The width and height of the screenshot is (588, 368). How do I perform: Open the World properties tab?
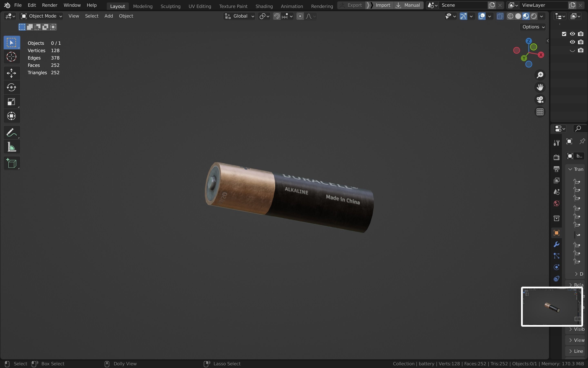pyautogui.click(x=556, y=203)
